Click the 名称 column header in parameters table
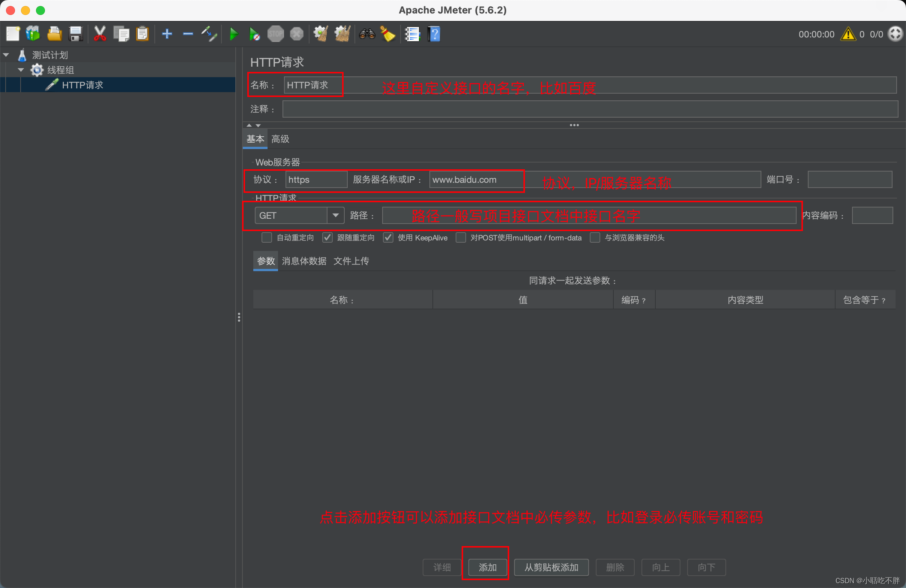The height and width of the screenshot is (588, 906). tap(342, 300)
